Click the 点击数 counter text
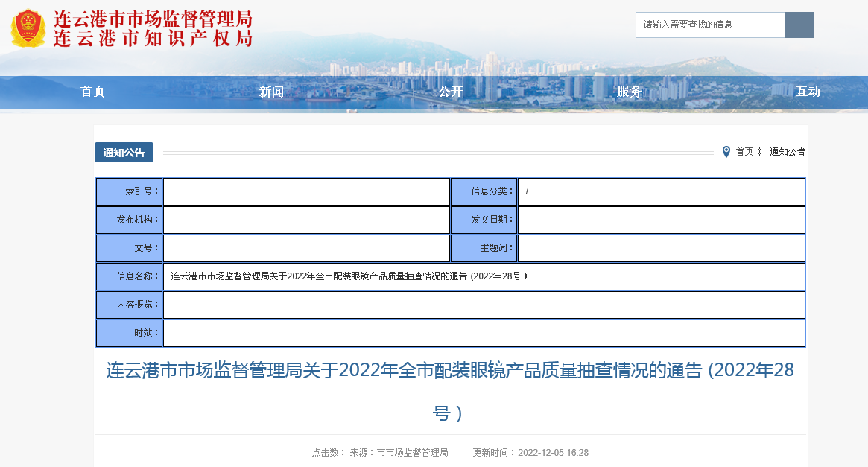 click(x=329, y=453)
